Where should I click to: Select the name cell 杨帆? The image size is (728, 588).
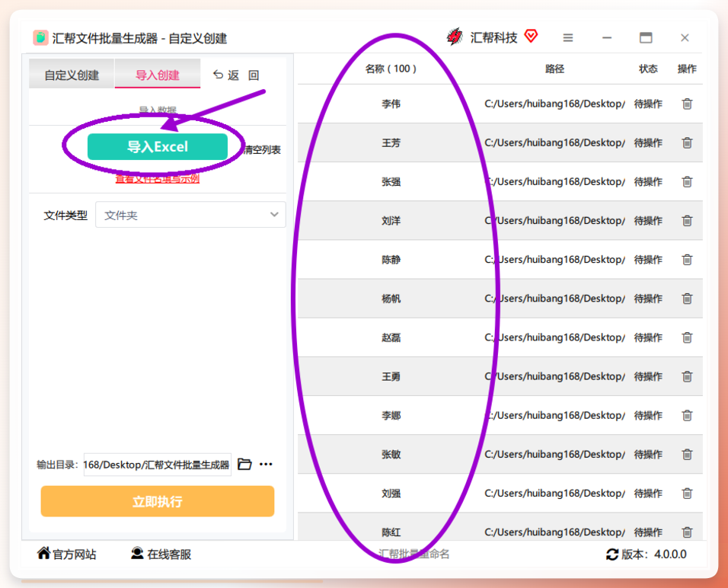point(391,299)
